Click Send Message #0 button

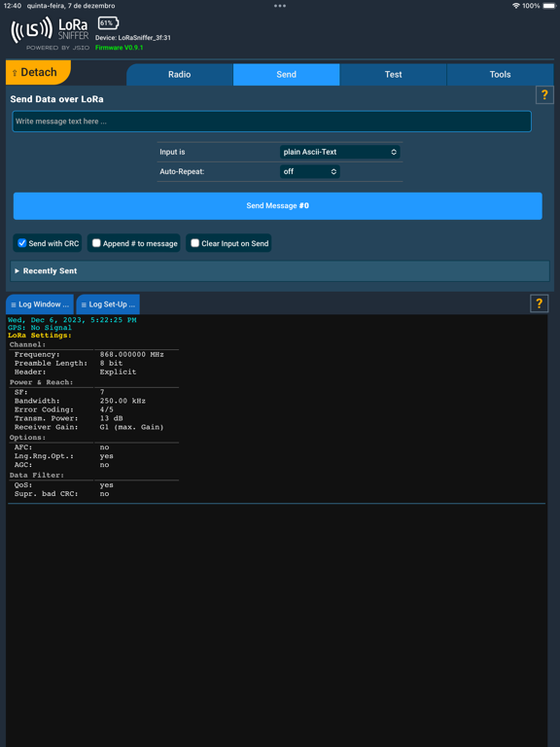tap(278, 206)
